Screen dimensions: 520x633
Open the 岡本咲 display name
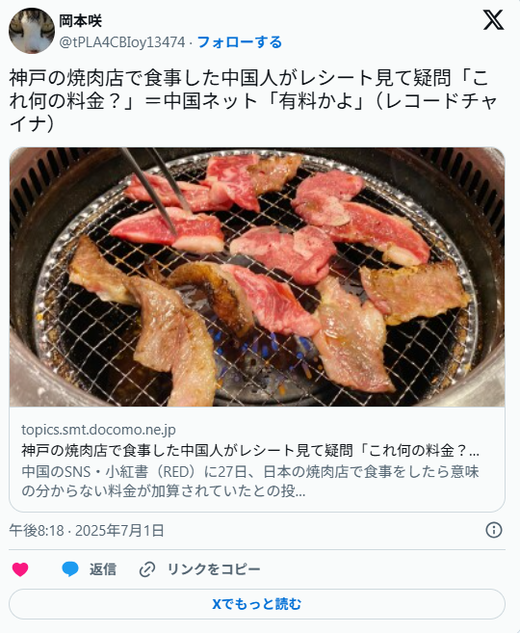click(x=80, y=21)
